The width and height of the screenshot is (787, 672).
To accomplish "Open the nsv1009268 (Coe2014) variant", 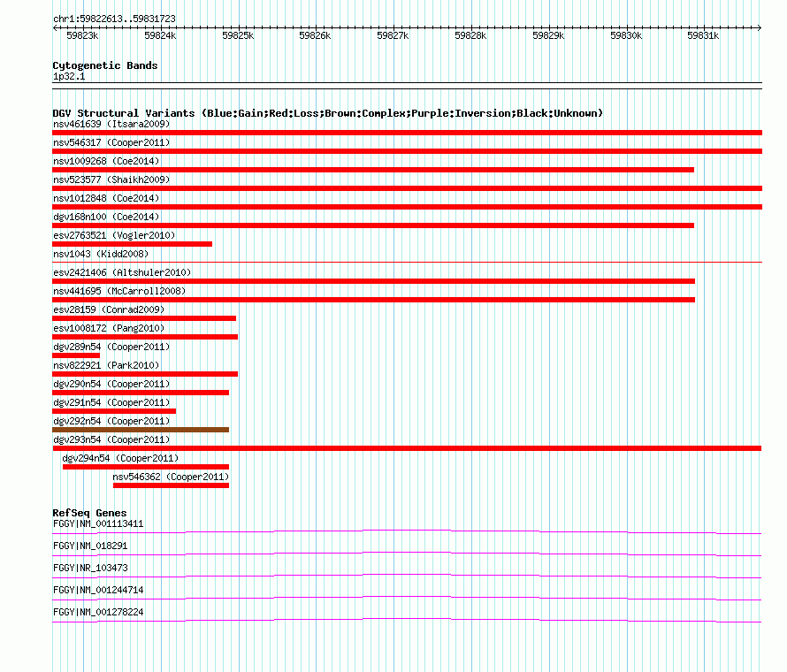I will click(x=106, y=161).
